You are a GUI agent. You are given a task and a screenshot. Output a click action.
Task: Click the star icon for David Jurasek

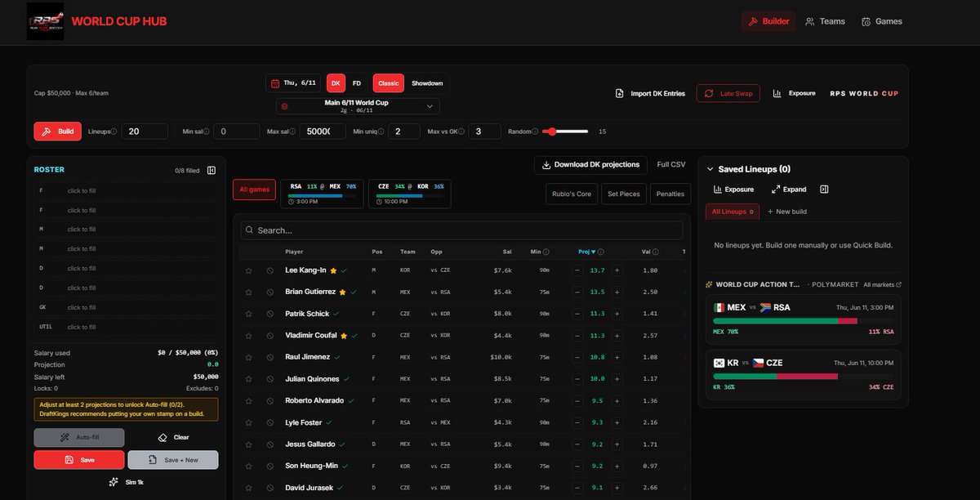pos(248,488)
